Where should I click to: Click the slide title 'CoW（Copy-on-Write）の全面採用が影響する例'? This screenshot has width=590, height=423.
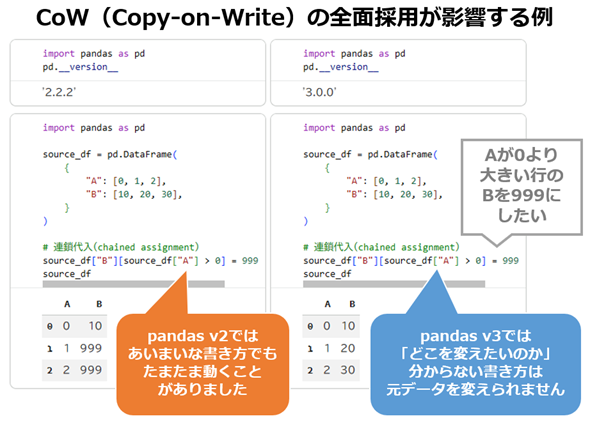tap(294, 17)
